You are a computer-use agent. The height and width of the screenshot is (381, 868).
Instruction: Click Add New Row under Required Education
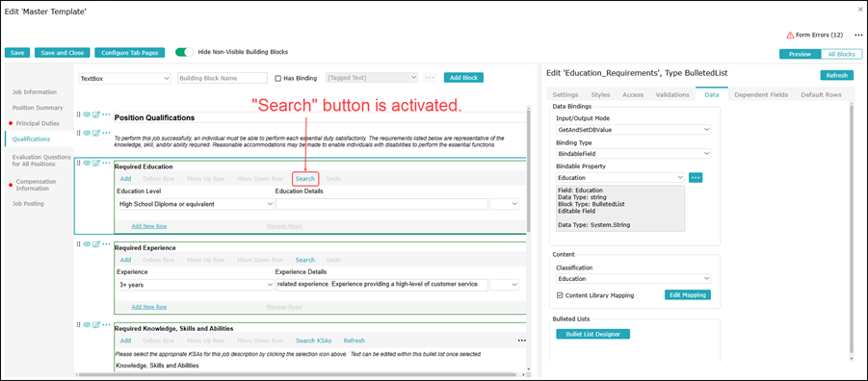(x=149, y=226)
